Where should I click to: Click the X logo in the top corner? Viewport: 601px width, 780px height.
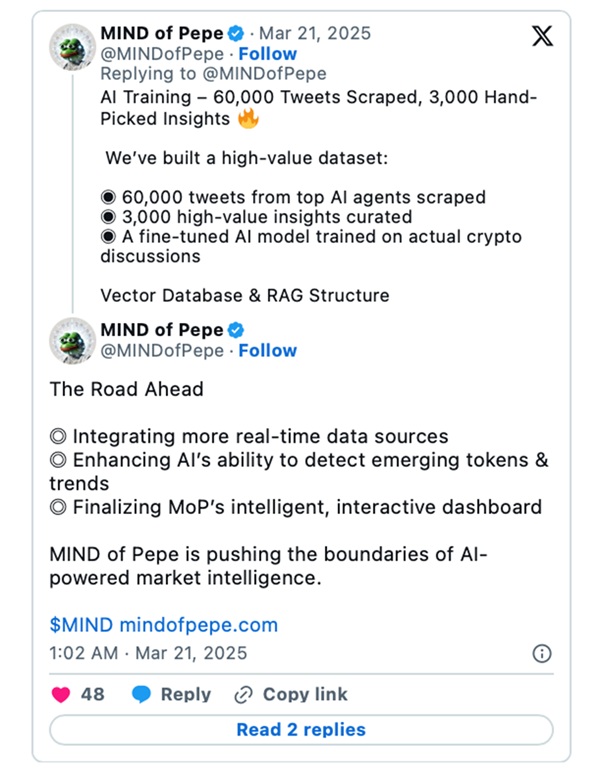pyautogui.click(x=541, y=39)
